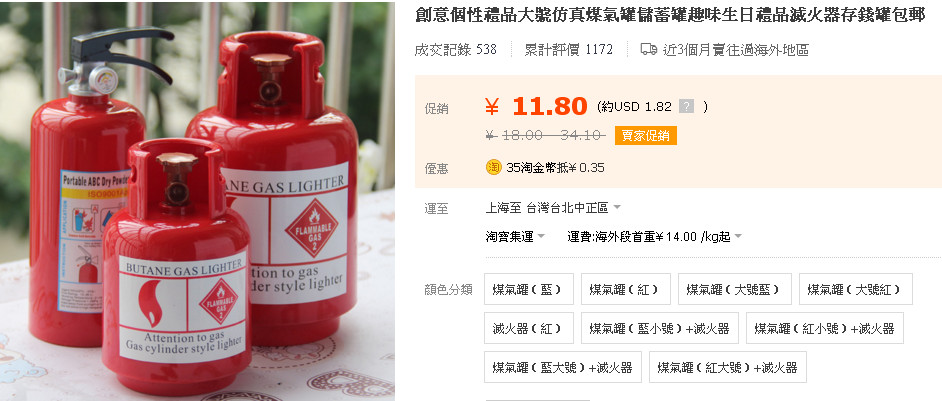Image resolution: width=942 pixels, height=401 pixels.
Task: Click the delivery truck icon
Action: (x=649, y=49)
